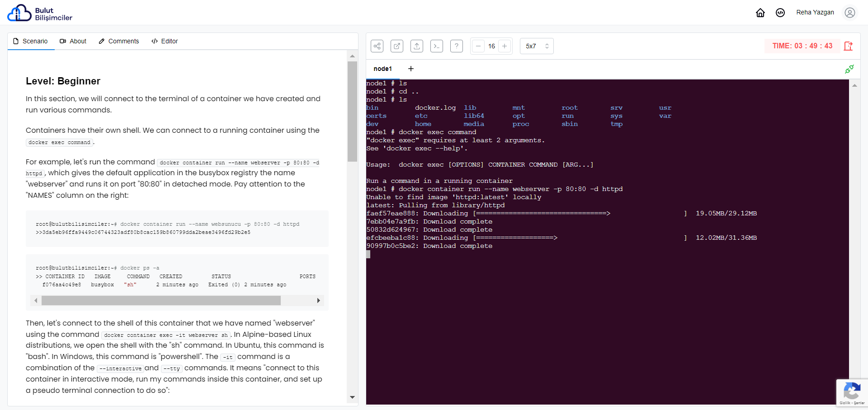Click the green connection plug icon

(x=849, y=69)
